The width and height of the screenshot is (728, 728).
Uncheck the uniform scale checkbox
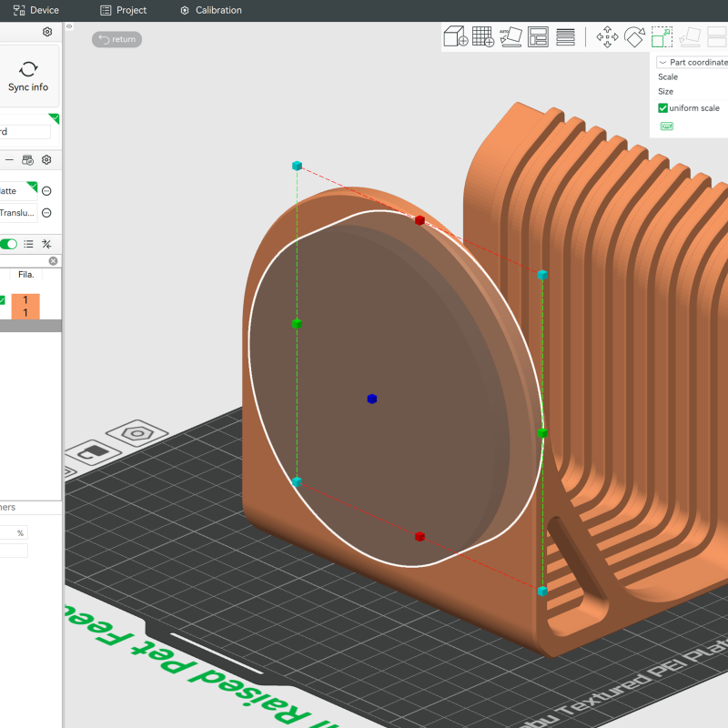pyautogui.click(x=663, y=108)
